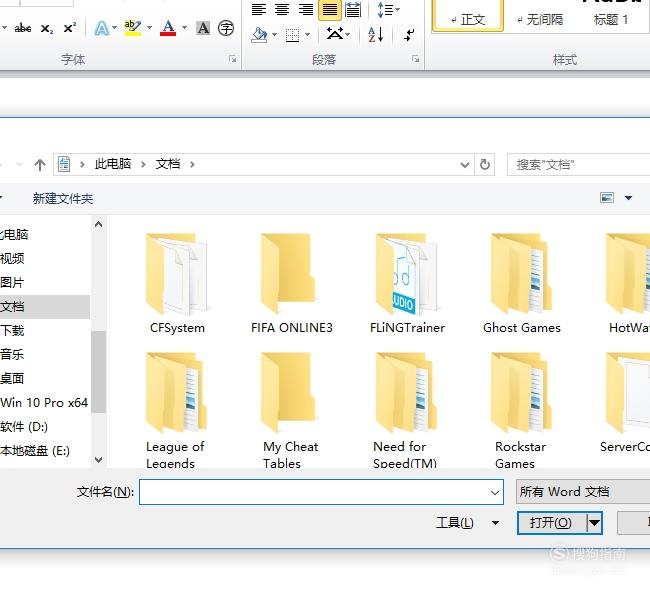The image size is (650, 600).
Task: Open Paragraph dialog launcher
Action: pos(415,59)
